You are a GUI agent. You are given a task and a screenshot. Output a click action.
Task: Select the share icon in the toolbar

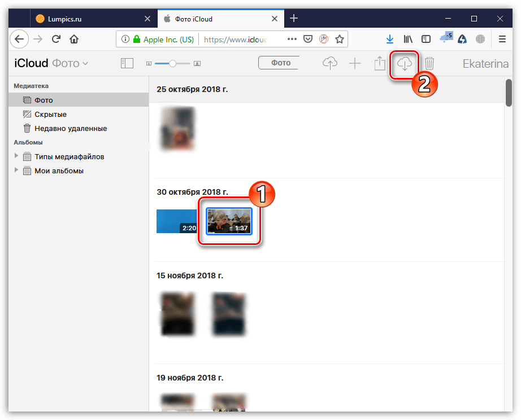pyautogui.click(x=379, y=64)
